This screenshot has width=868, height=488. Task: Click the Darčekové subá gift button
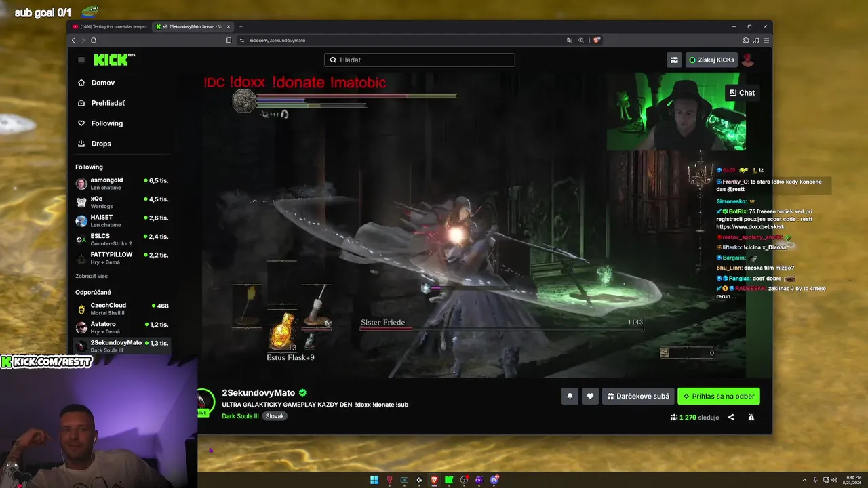pyautogui.click(x=638, y=396)
